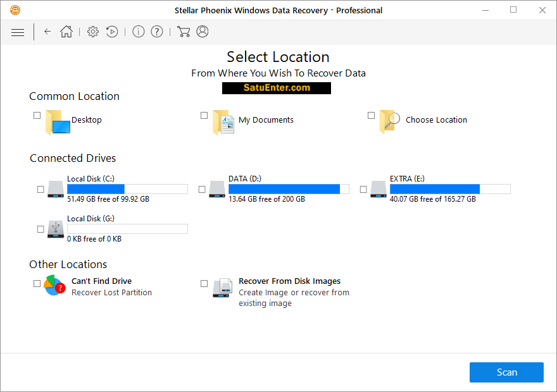Screen dimensions: 557x392
Task: Click the Recover From Disk Images icon
Action: point(223,288)
